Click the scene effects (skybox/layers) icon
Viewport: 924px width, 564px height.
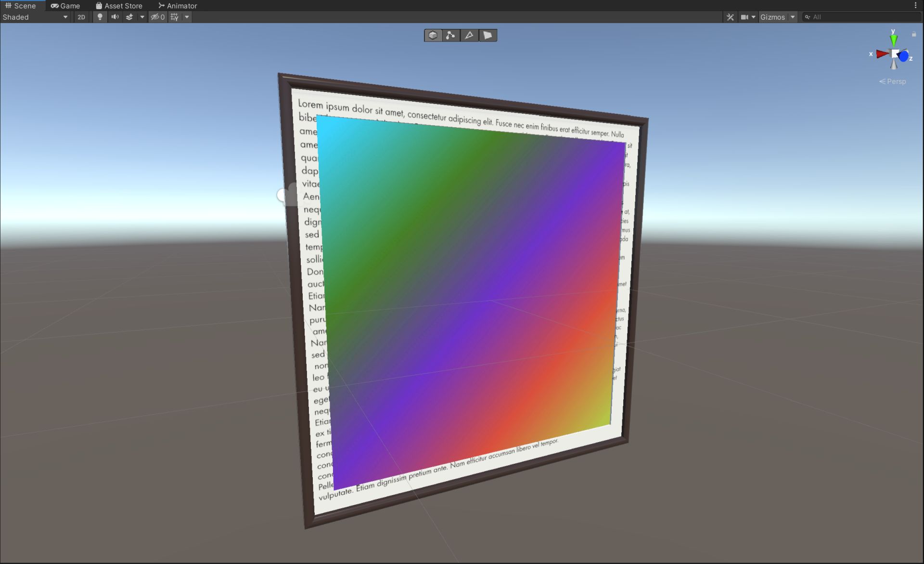point(129,17)
